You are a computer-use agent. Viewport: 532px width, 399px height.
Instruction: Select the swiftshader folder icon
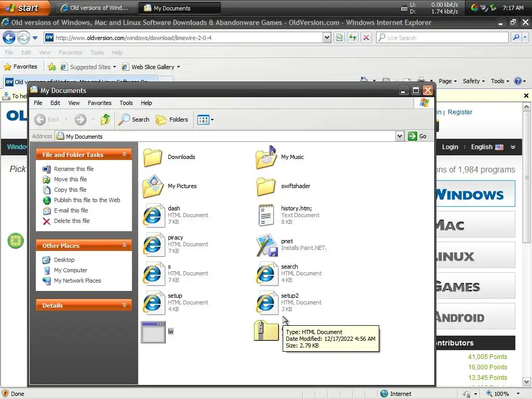pos(266,187)
